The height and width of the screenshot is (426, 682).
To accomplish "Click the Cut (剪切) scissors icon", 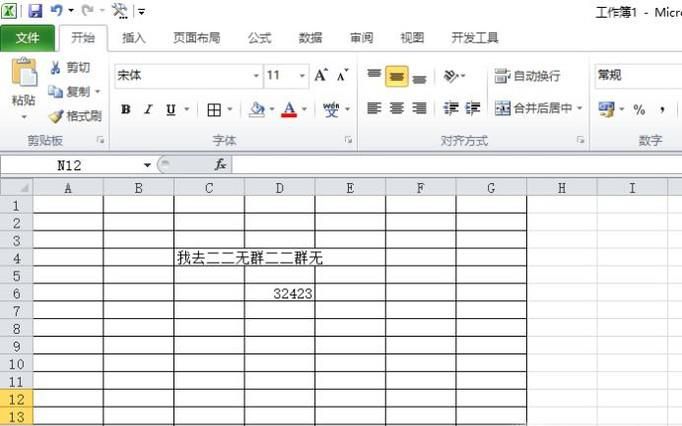I will click(55, 67).
